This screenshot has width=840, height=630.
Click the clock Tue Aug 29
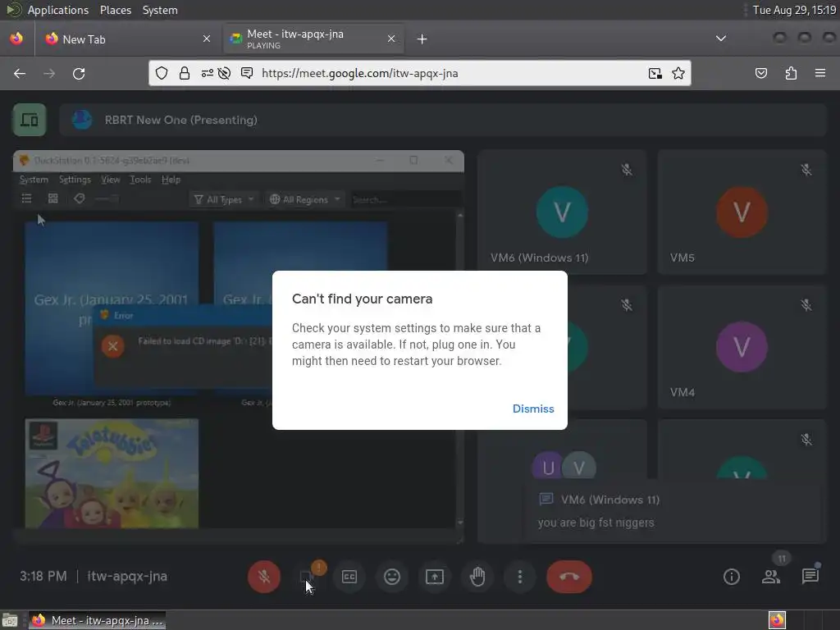(794, 10)
